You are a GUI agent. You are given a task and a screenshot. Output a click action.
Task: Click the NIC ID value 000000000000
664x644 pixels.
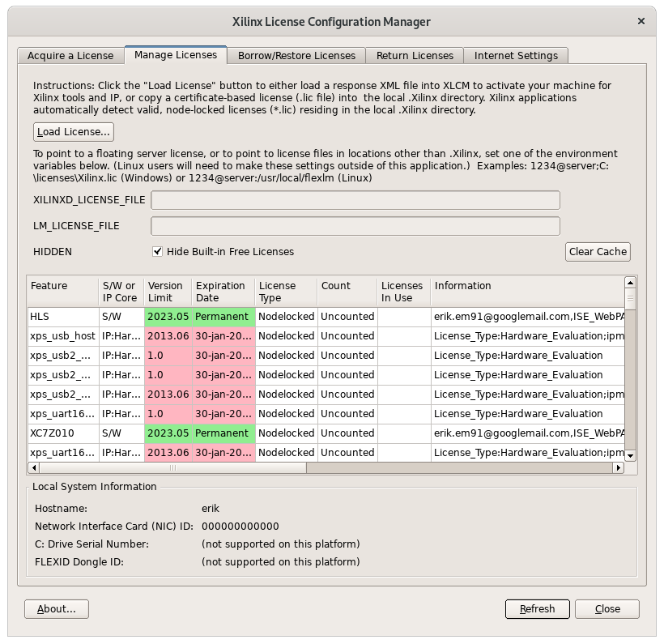pos(240,527)
